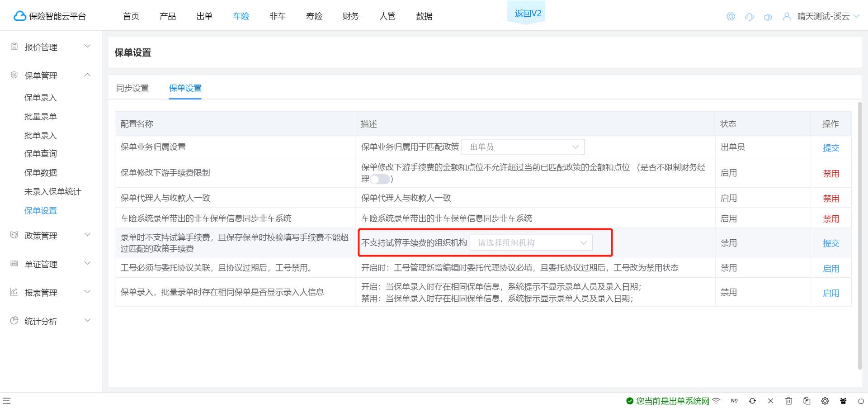Disable 保单修改下游手续费限制 via 禁用
868x408 pixels.
[831, 174]
